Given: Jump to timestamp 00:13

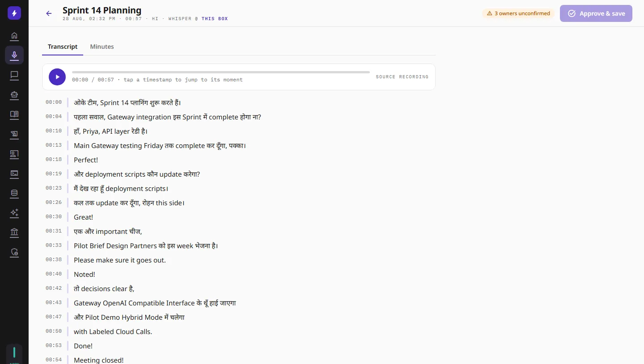Looking at the screenshot, I should click(54, 145).
